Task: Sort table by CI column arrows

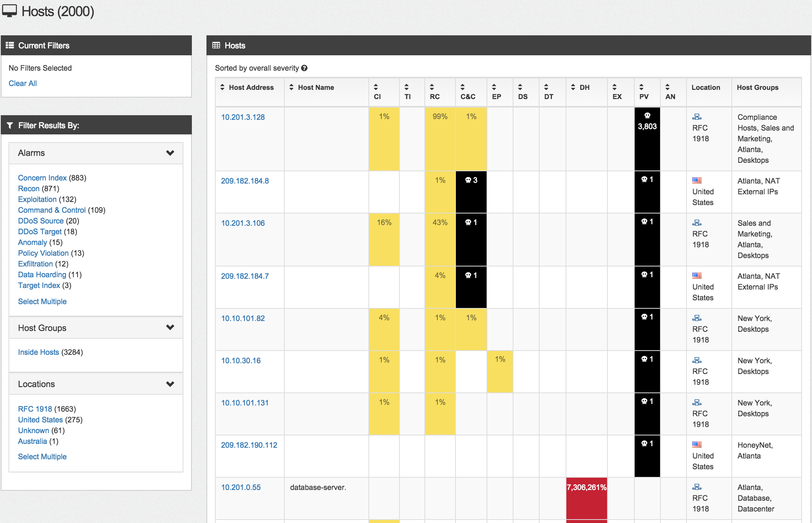Action: point(376,87)
